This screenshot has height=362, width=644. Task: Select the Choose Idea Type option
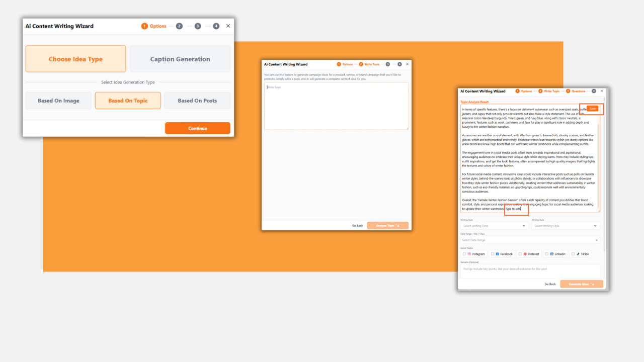(75, 59)
